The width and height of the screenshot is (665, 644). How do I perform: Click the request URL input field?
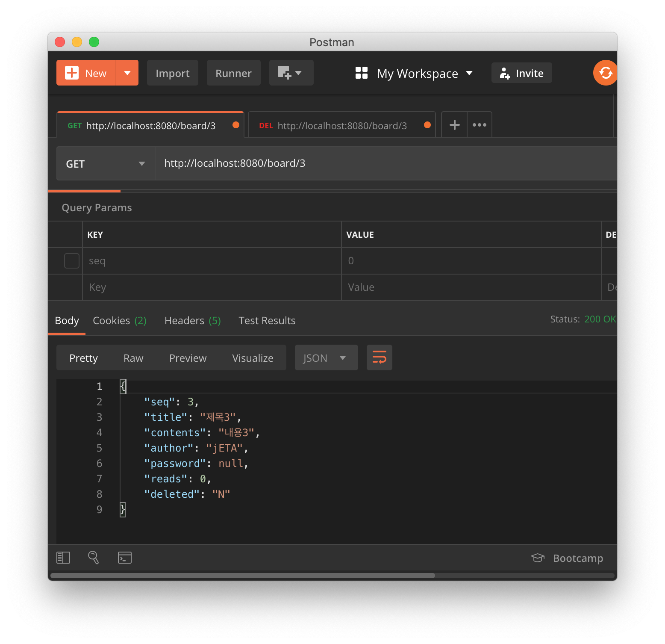click(x=386, y=163)
